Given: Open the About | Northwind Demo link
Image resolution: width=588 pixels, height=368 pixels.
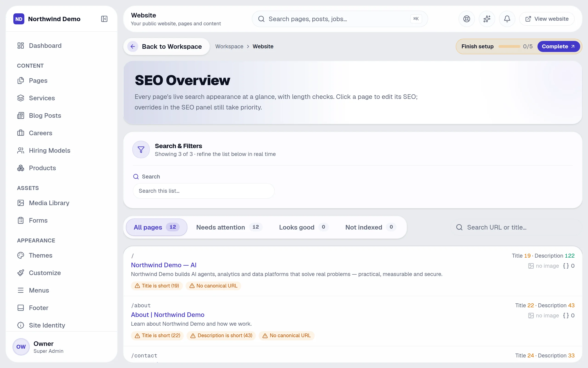Looking at the screenshot, I should (x=167, y=314).
